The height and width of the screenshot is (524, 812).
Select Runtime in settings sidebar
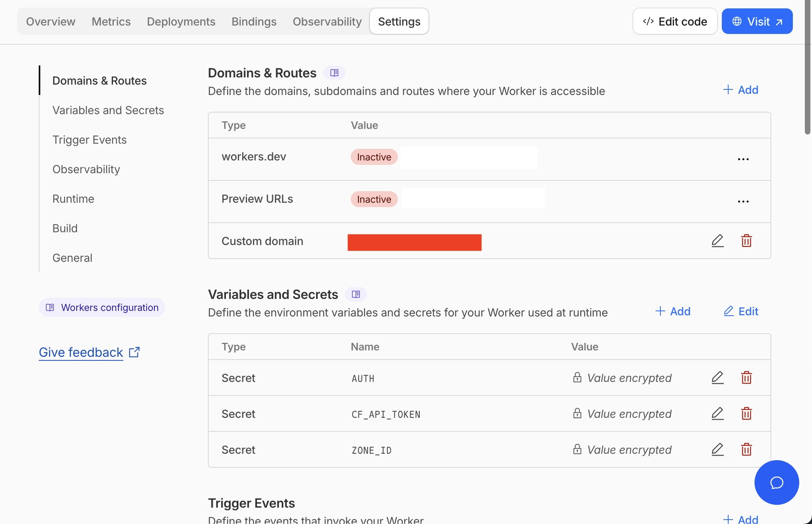pos(73,199)
